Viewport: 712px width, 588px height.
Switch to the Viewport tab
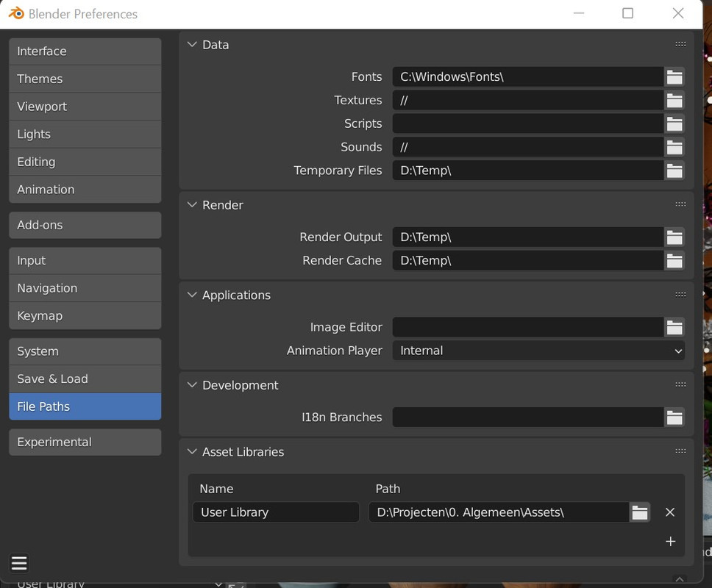[x=85, y=107]
